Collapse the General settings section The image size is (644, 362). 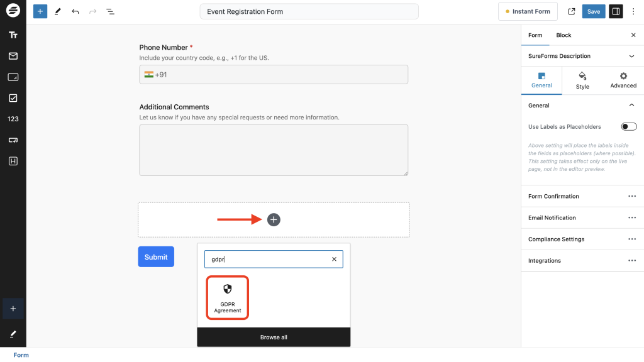631,105
